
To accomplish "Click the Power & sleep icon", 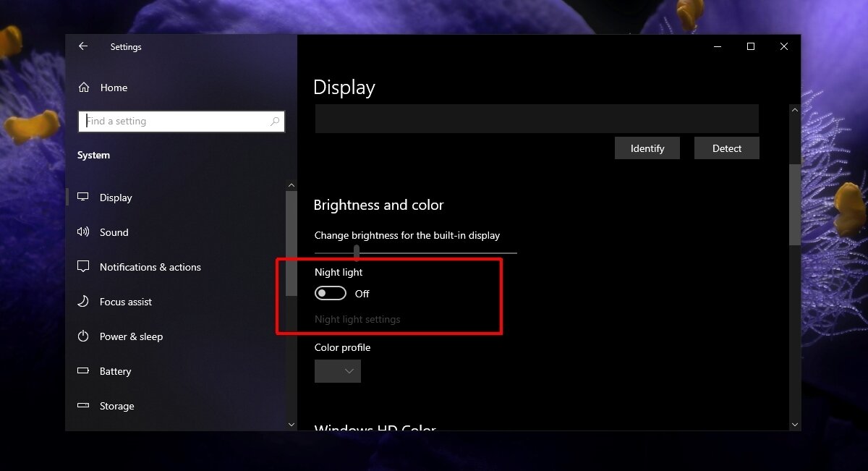I will point(85,336).
